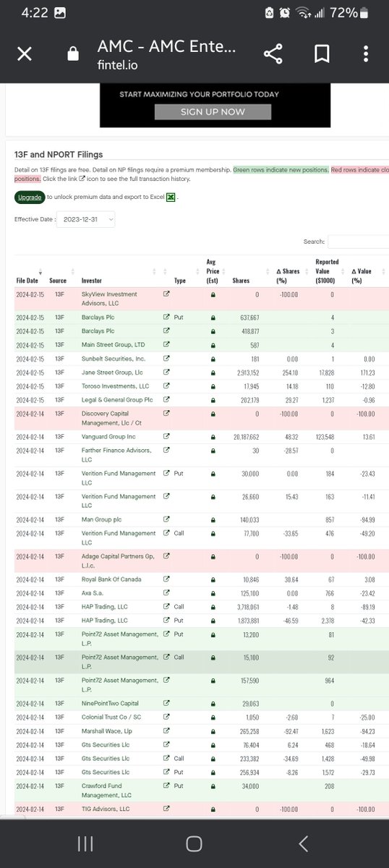Screen dimensions: 389x868
Task: Open Royal Bank Of Canada history icon
Action: pyautogui.click(x=167, y=579)
